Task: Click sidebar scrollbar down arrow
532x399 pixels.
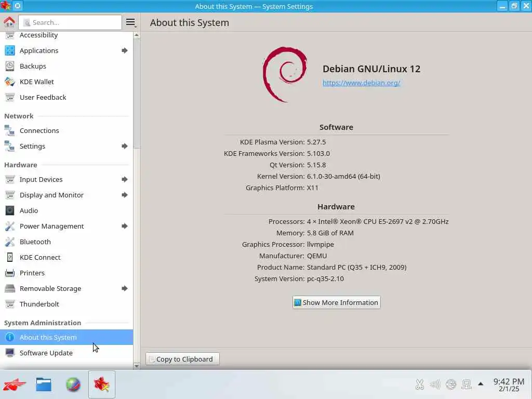Action: point(137,366)
